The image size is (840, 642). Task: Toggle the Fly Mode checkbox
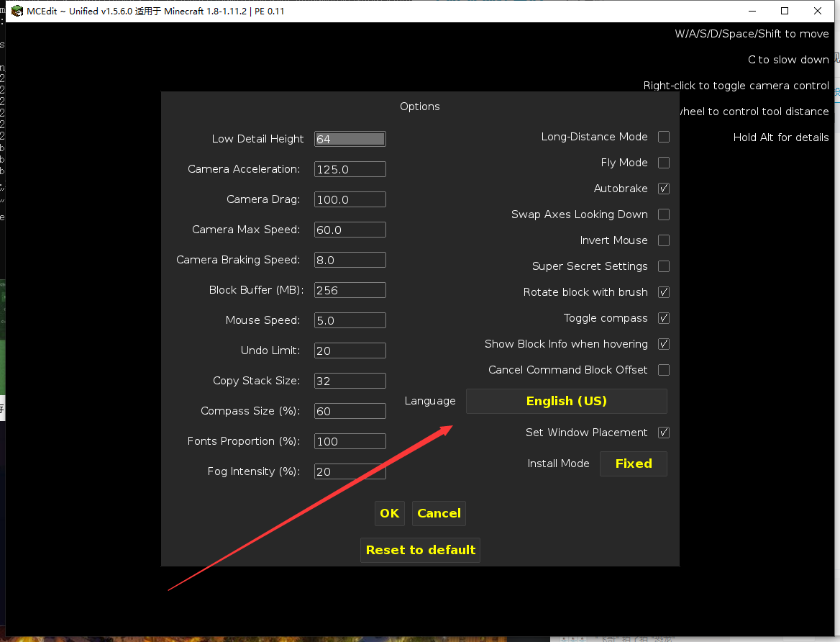[x=664, y=163]
